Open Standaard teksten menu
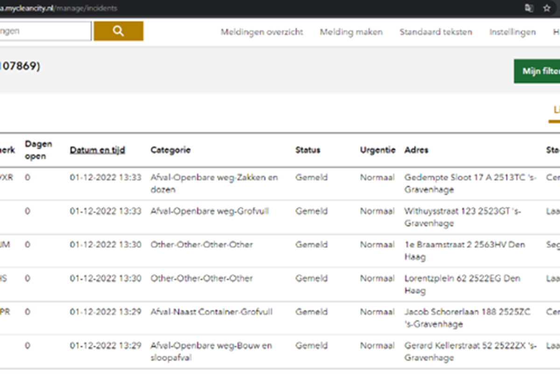This screenshot has height=392, width=560. tap(436, 32)
